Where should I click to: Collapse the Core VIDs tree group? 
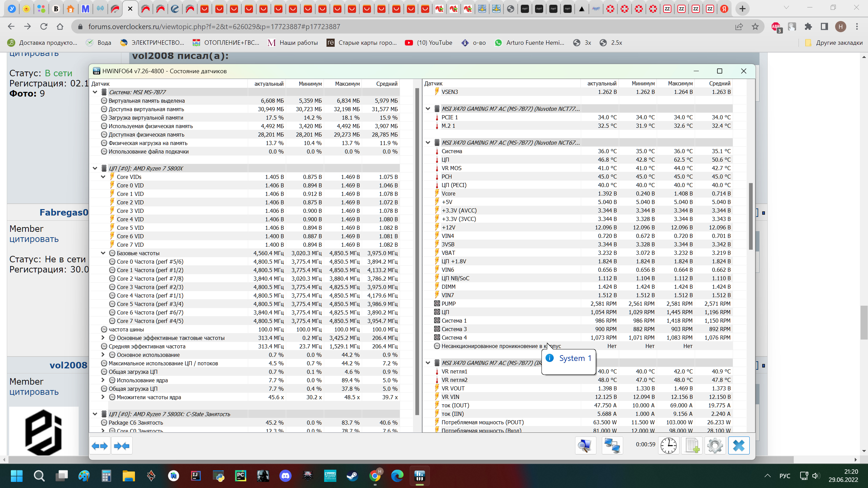tap(103, 177)
